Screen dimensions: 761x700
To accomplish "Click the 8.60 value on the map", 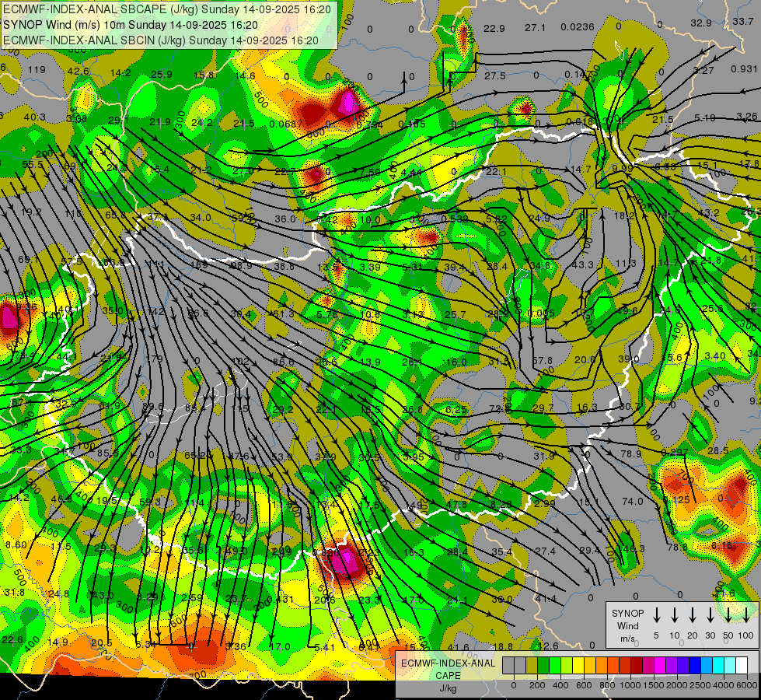I will pyautogui.click(x=16, y=545).
